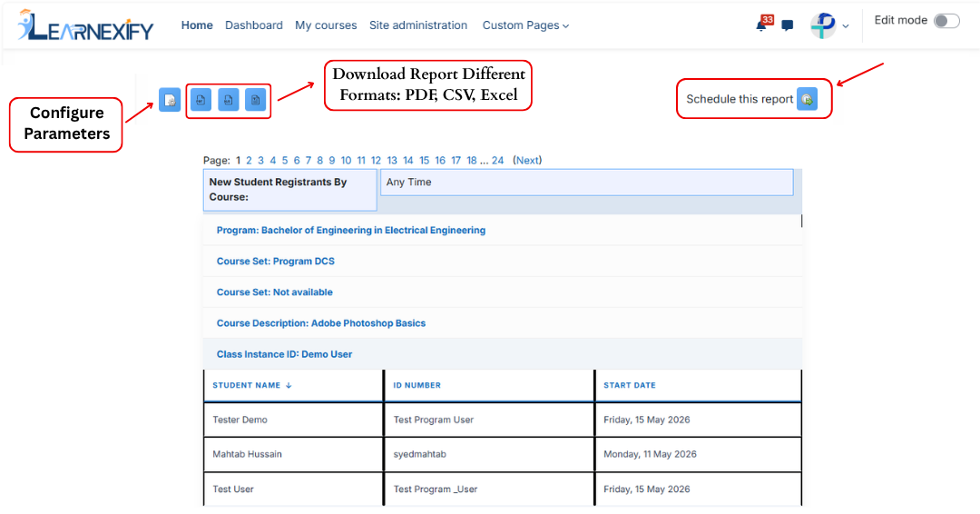Click the user profile avatar
Screen dimensions: 980x514
(x=823, y=25)
